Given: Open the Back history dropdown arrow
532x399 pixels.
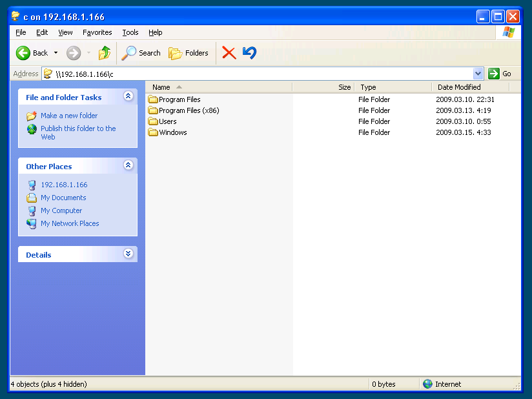Looking at the screenshot, I should [x=56, y=53].
